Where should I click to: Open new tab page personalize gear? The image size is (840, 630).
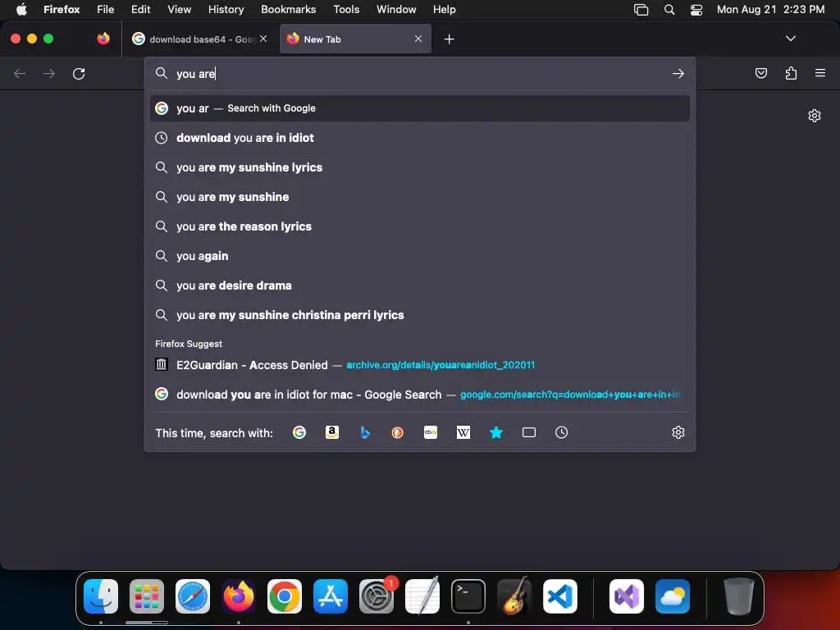815,116
